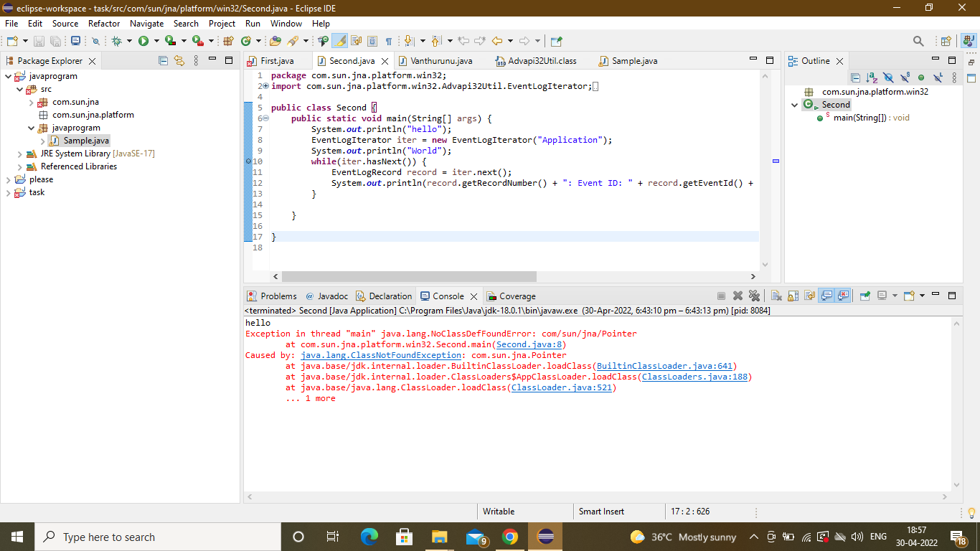Run the program with green Run button

[143, 42]
